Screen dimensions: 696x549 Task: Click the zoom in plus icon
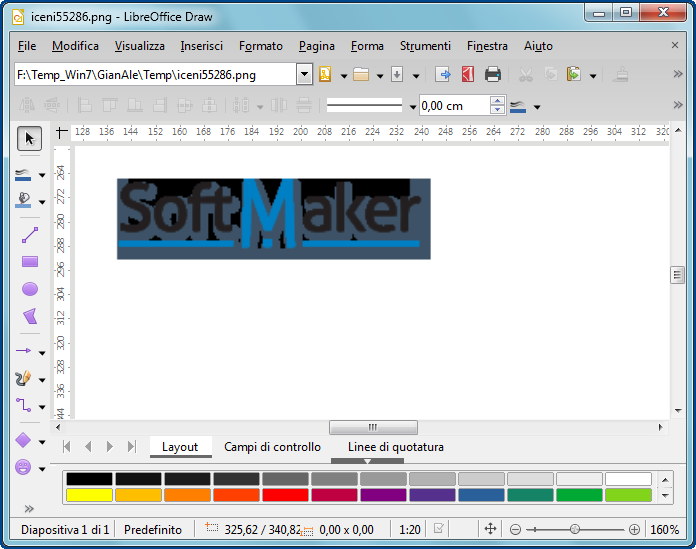634,529
